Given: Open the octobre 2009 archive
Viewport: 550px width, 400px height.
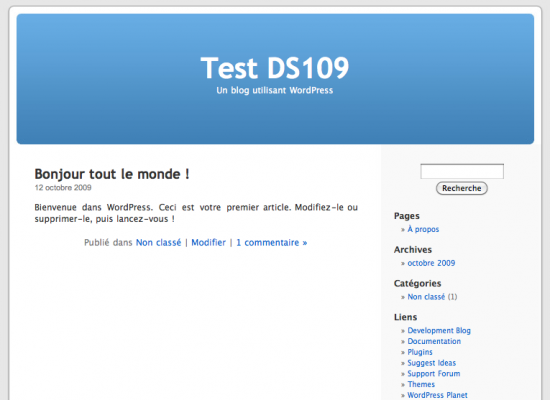Looking at the screenshot, I should (431, 263).
